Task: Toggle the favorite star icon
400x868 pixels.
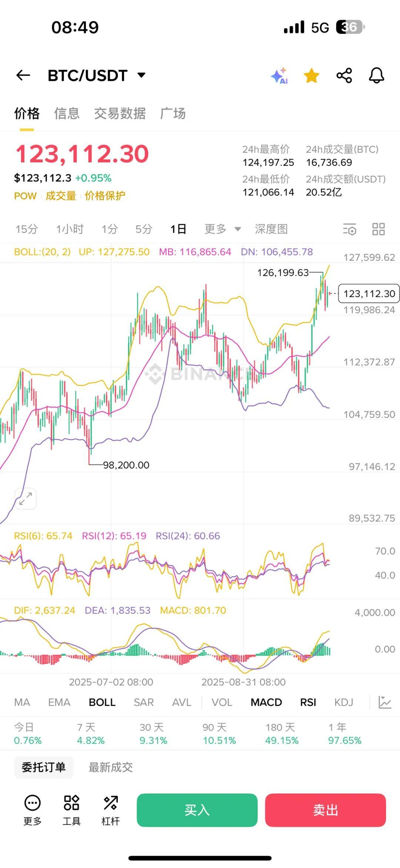Action: click(x=311, y=76)
